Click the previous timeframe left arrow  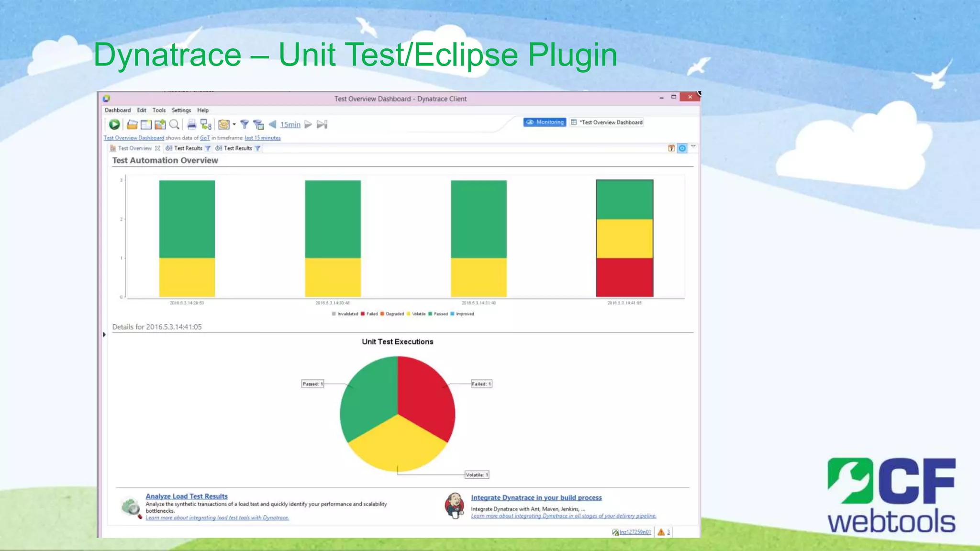click(273, 124)
